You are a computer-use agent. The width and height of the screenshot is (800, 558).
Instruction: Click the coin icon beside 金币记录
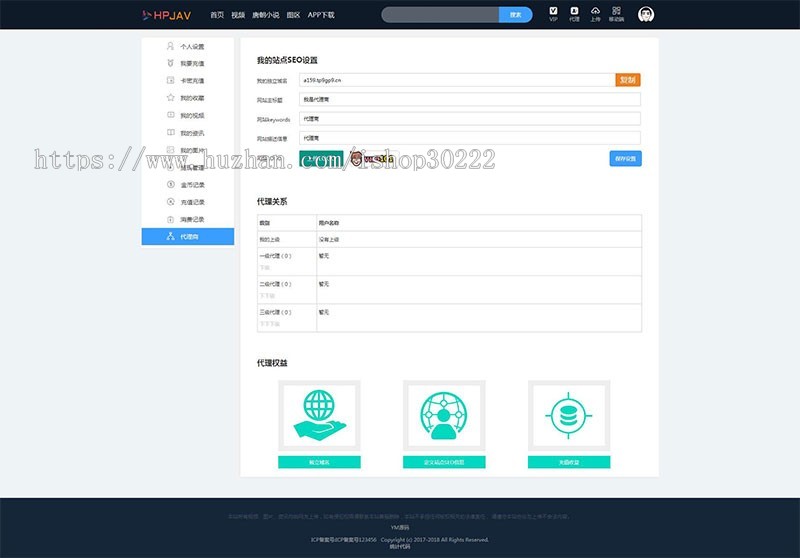[x=170, y=184]
